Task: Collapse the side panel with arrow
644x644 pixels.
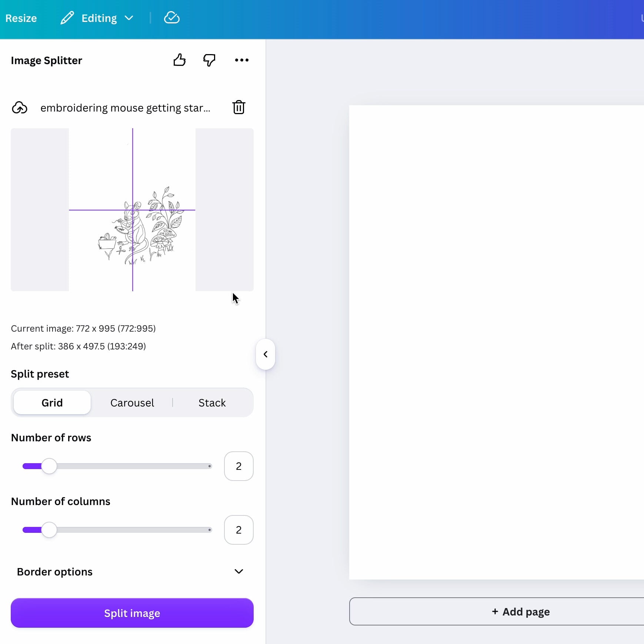Action: 266,354
